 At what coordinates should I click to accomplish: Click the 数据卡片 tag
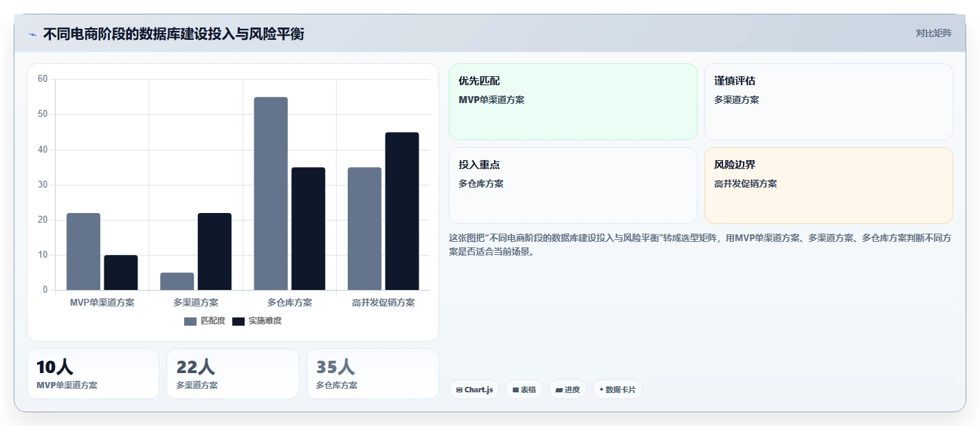pyautogui.click(x=617, y=390)
